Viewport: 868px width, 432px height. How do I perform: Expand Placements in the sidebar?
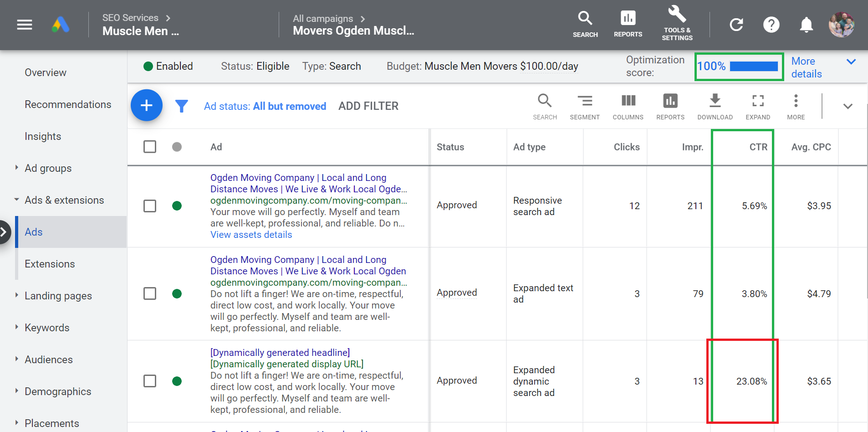pyautogui.click(x=17, y=423)
